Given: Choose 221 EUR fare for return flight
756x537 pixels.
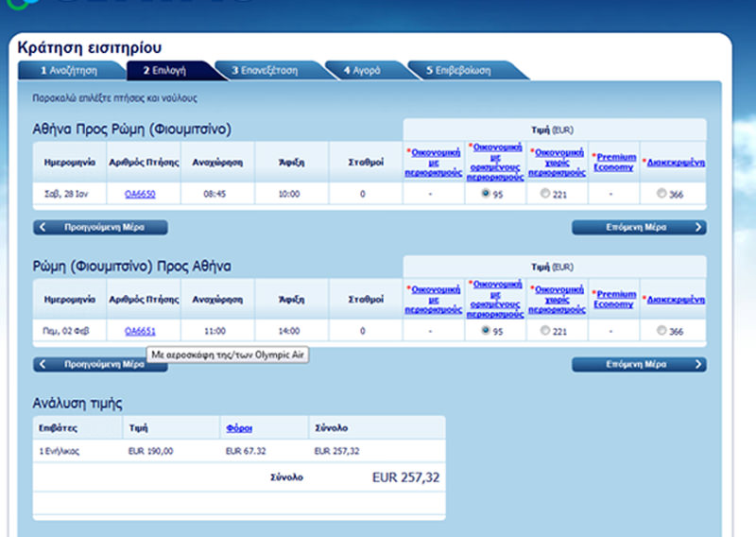Looking at the screenshot, I should (x=544, y=331).
